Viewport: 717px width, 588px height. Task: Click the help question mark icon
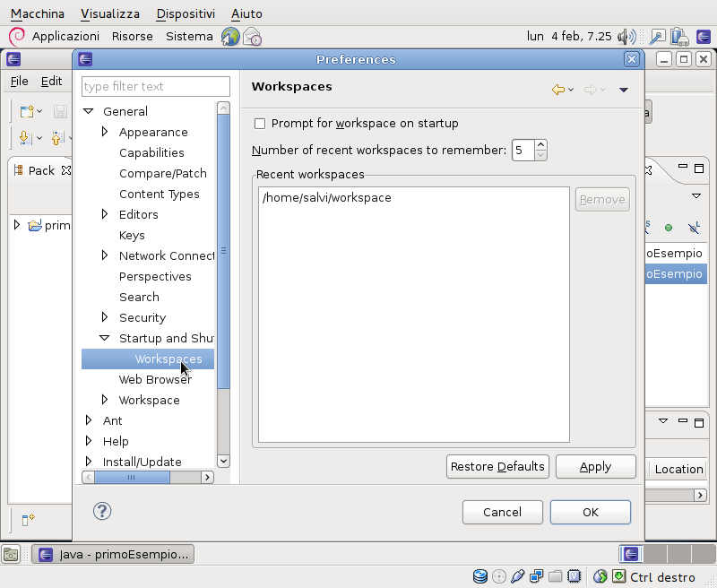(102, 511)
